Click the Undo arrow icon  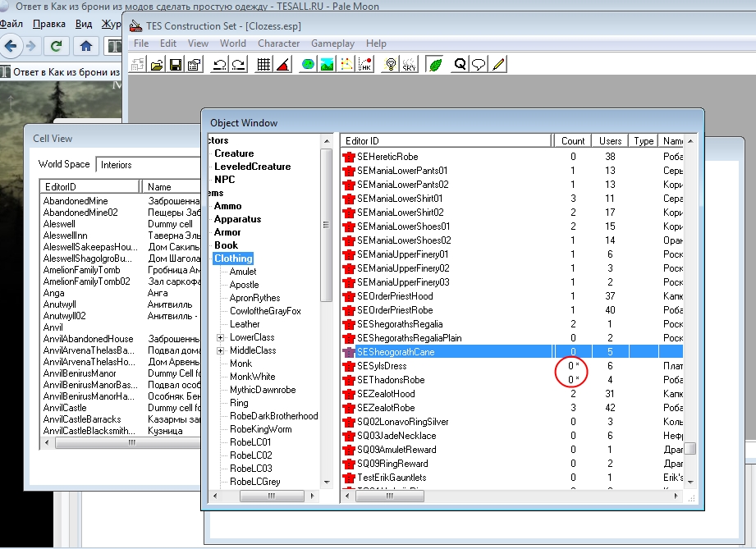click(x=220, y=65)
